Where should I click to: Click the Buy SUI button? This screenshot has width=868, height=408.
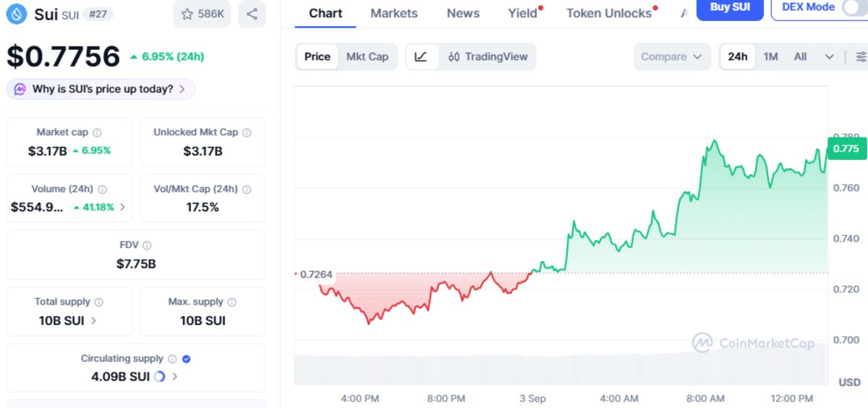(730, 7)
